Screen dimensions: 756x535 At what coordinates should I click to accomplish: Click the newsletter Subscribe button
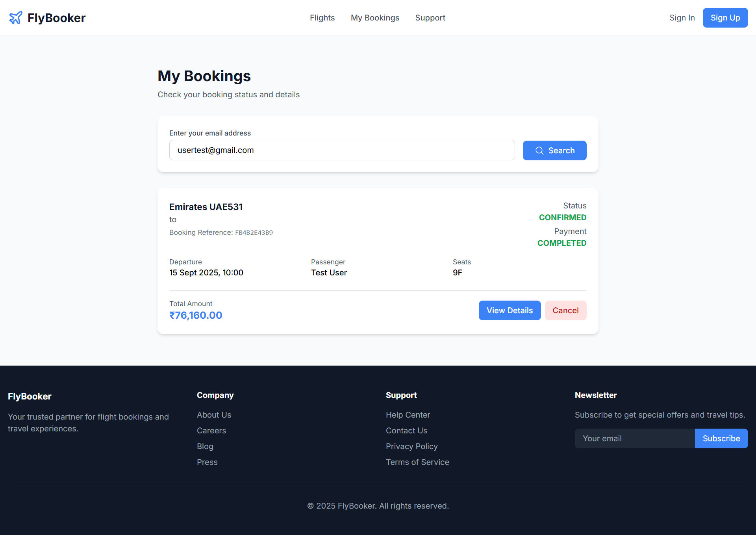coord(721,438)
